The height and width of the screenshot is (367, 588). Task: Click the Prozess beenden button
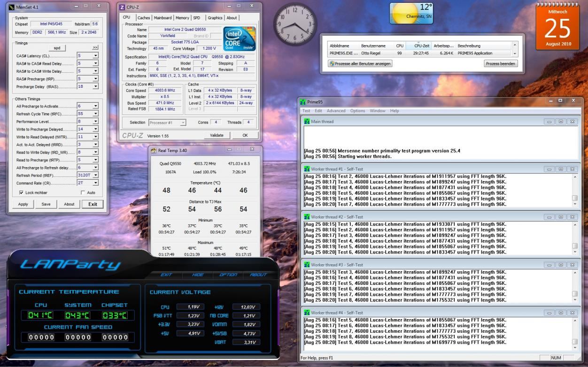[501, 63]
